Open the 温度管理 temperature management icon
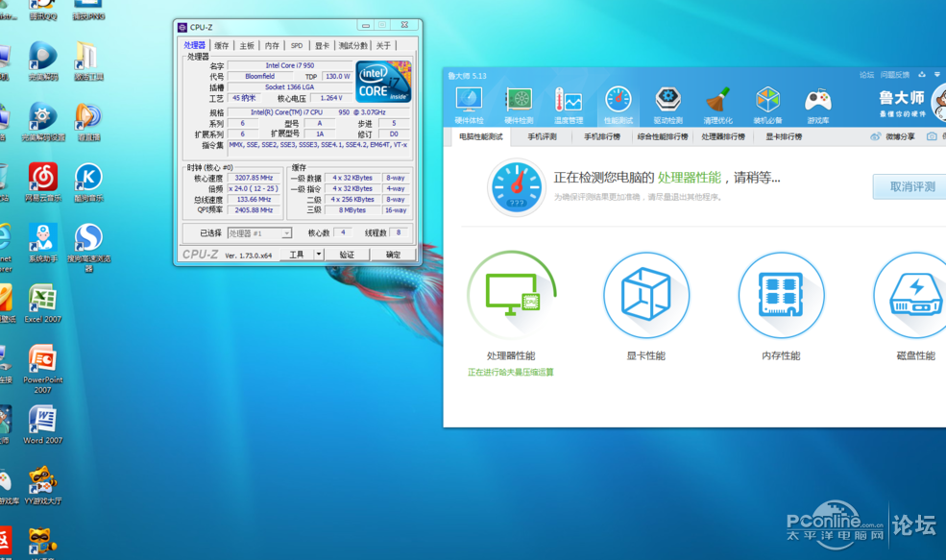 [x=569, y=105]
